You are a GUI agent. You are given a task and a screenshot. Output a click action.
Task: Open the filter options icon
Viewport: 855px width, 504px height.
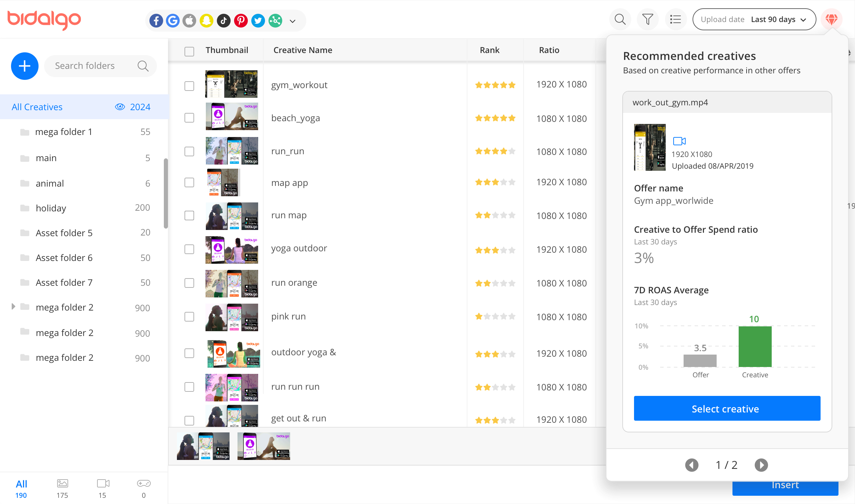tap(647, 19)
